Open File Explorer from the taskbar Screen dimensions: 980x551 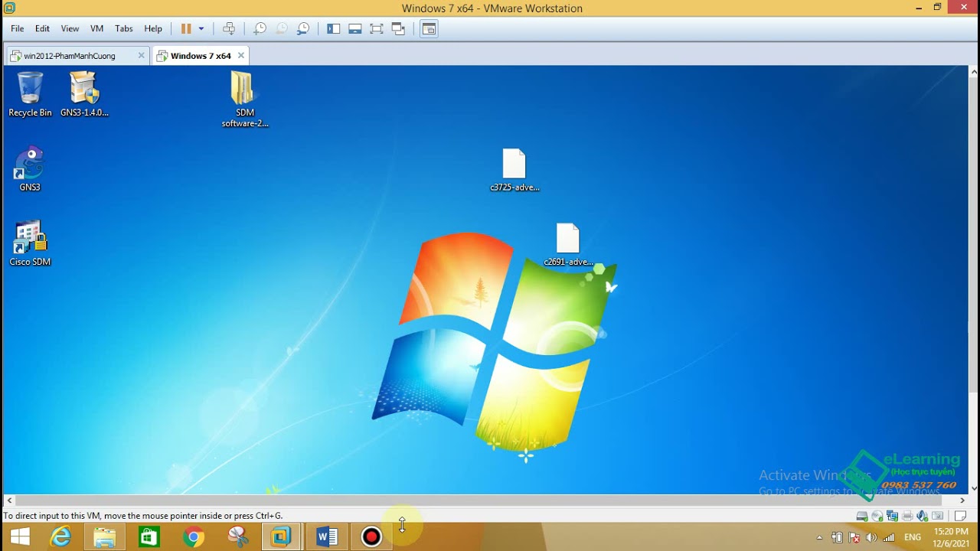pos(105,537)
